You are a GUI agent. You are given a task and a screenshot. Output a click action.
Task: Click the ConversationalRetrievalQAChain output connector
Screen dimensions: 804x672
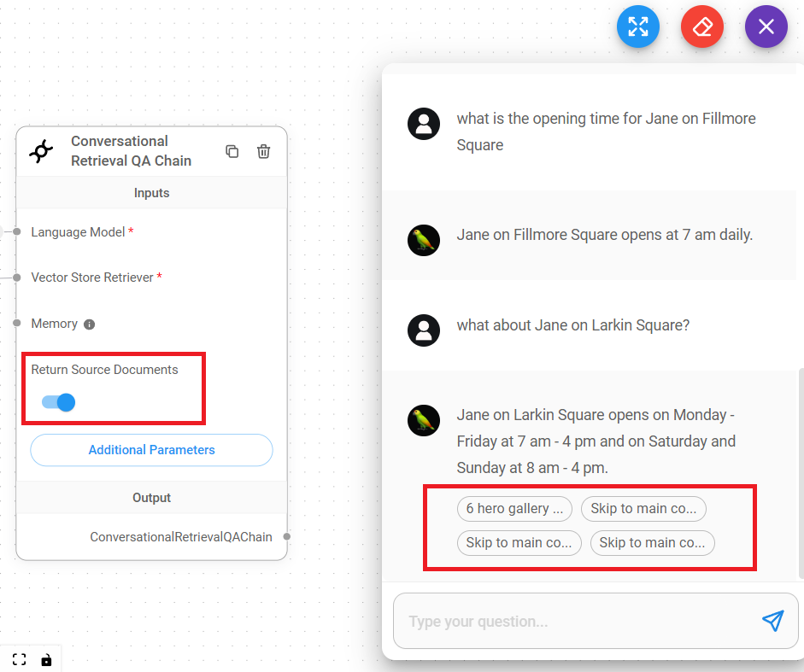point(287,537)
